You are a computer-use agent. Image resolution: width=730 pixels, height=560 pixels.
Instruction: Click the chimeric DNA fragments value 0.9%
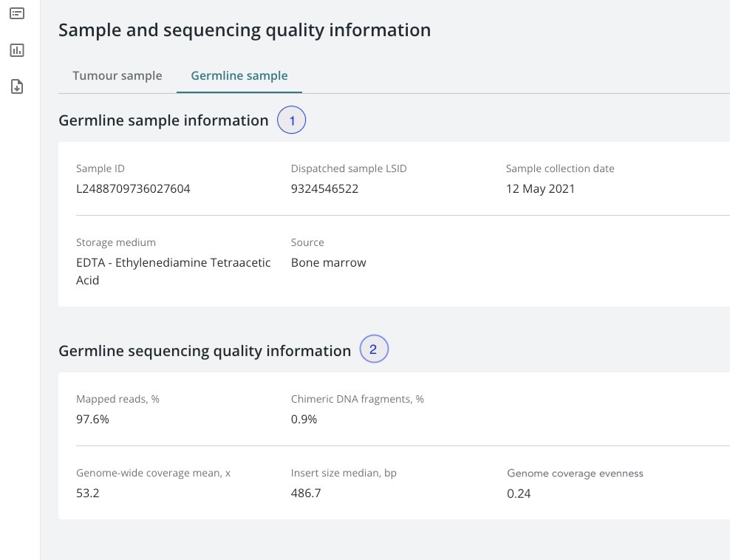[x=304, y=419]
